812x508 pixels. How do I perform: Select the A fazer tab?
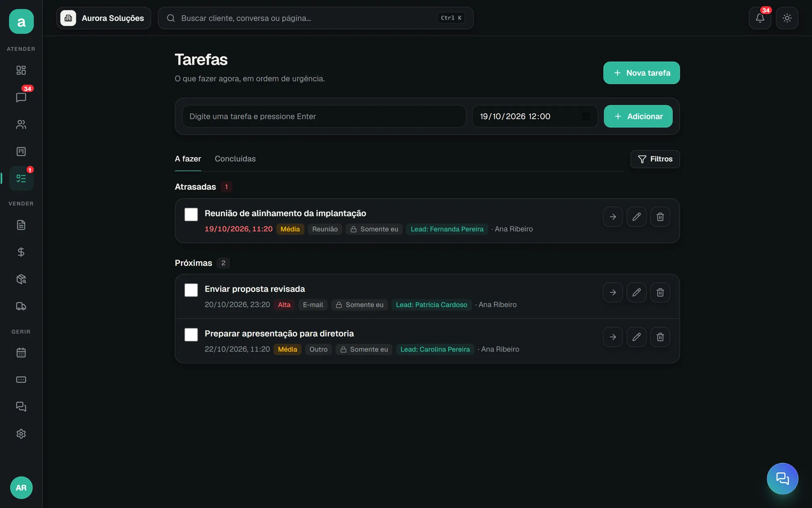point(188,159)
